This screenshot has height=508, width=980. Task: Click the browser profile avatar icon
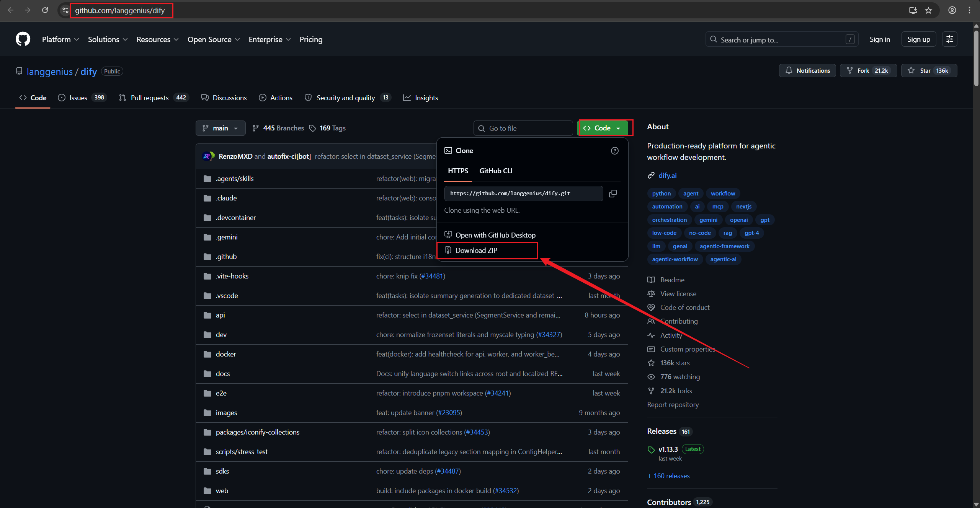(x=952, y=10)
